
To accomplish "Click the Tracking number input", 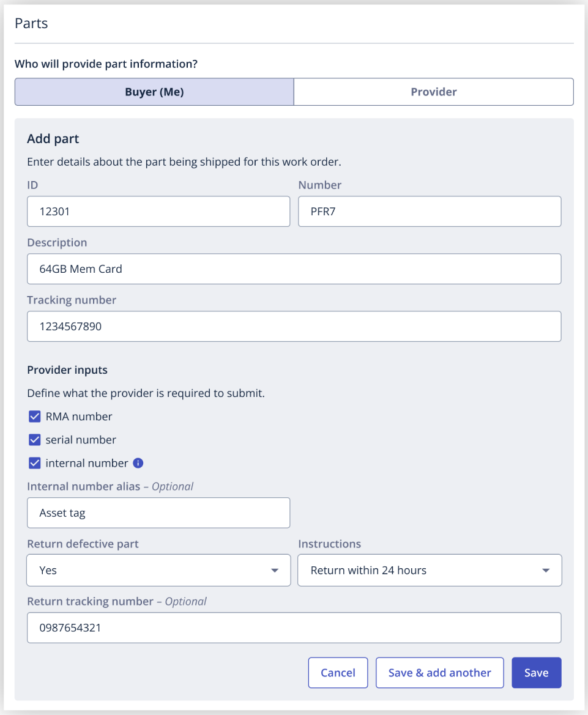I will point(294,327).
